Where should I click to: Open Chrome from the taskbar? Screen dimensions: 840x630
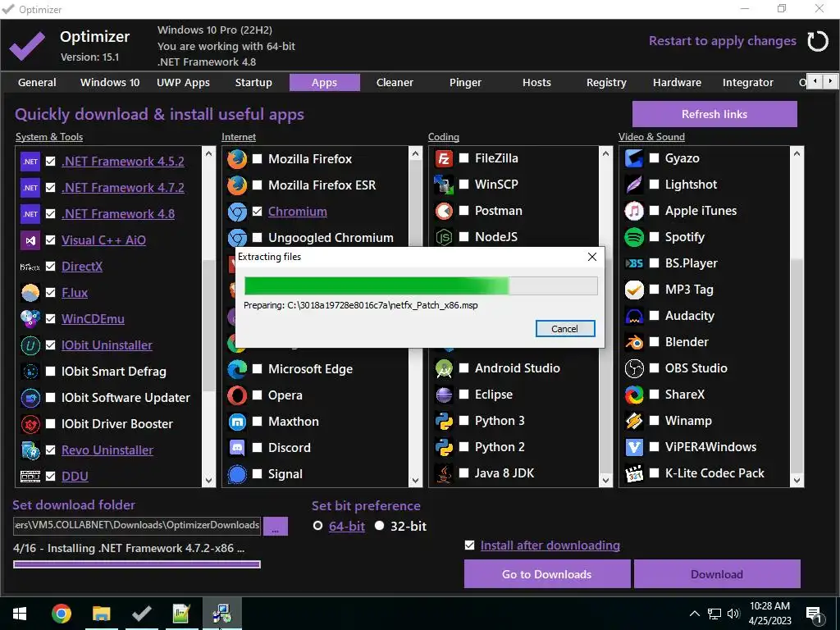[62, 614]
